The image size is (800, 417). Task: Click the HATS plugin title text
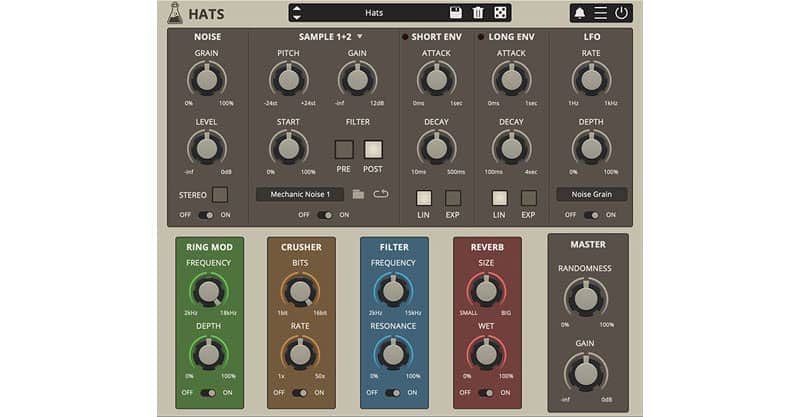click(x=206, y=14)
